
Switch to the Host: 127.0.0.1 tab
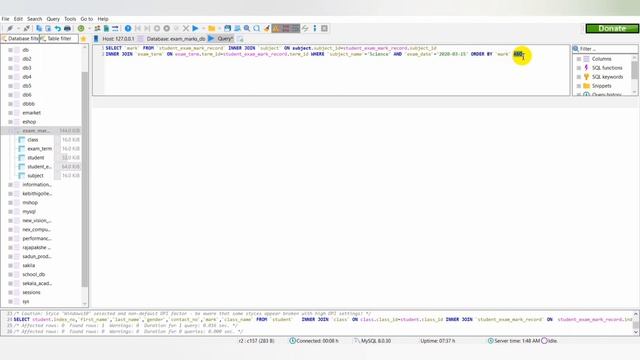pos(114,39)
